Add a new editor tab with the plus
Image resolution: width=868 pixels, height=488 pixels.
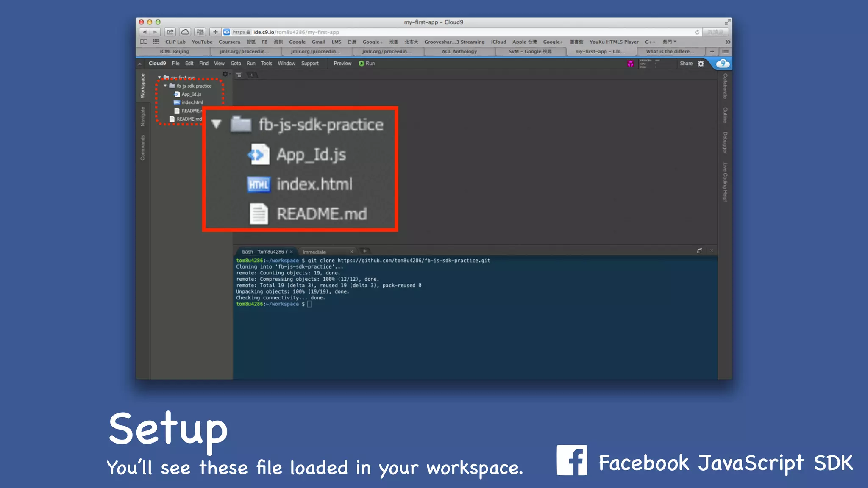tap(252, 75)
